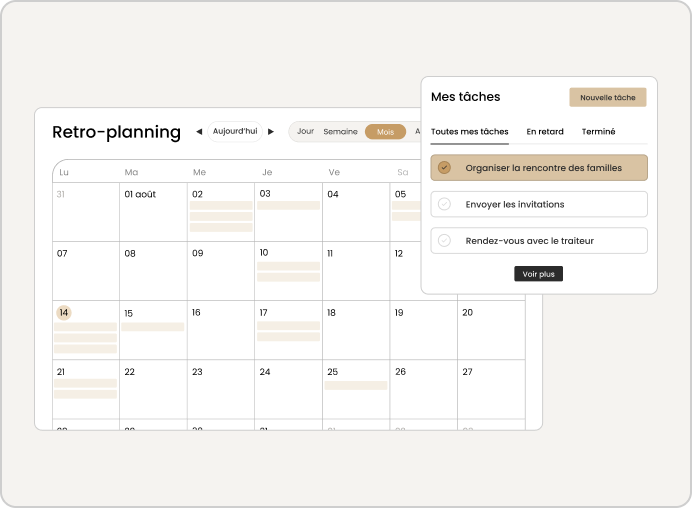Open the event bar on day 15
The height and width of the screenshot is (508, 692).
point(153,327)
